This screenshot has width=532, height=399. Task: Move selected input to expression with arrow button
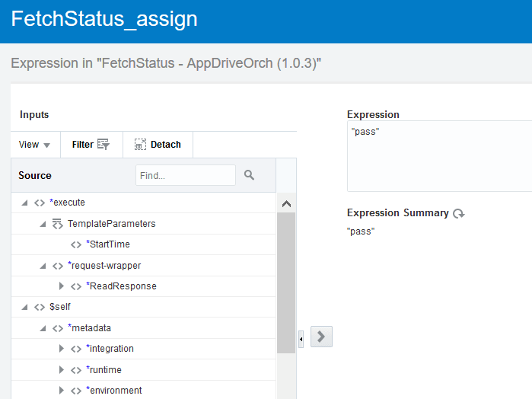[321, 337]
